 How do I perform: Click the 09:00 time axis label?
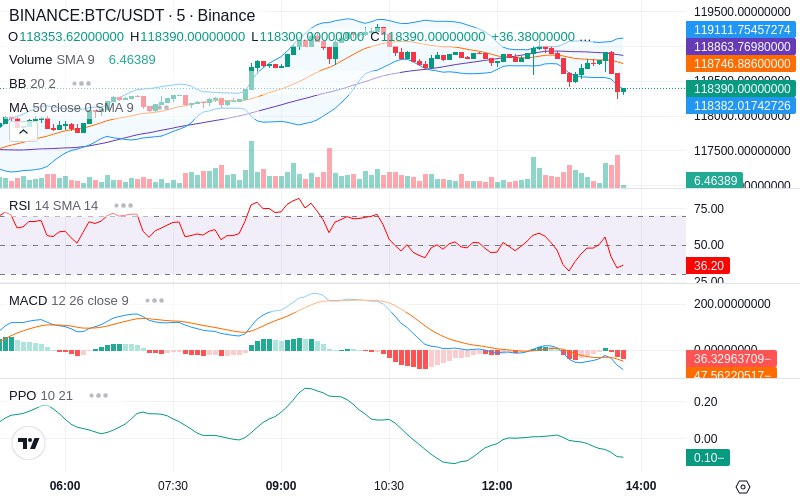[281, 485]
